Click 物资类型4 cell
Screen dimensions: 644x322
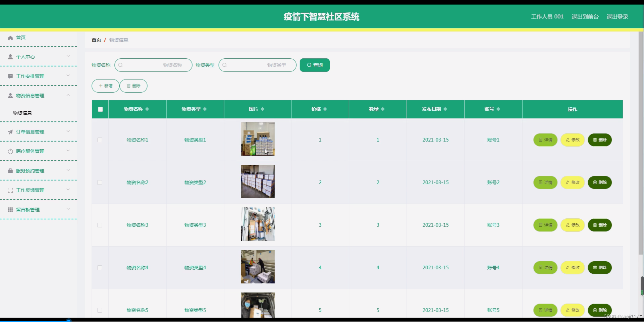pos(195,268)
